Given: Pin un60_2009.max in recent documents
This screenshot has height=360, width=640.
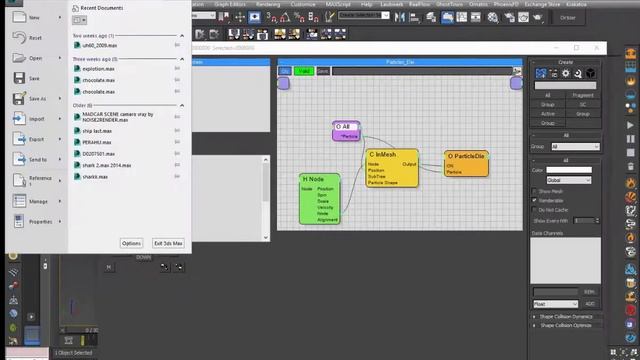Looking at the screenshot, I should [177, 45].
